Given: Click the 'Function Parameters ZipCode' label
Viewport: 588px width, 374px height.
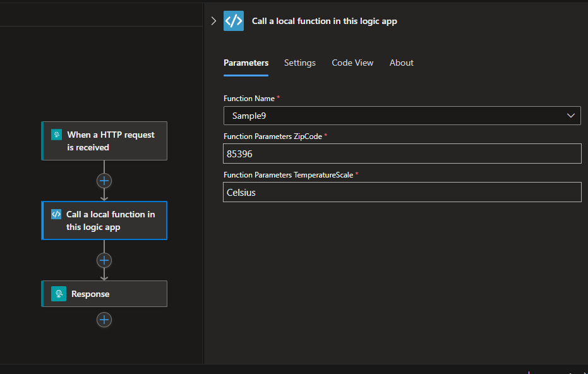Looking at the screenshot, I should point(273,136).
